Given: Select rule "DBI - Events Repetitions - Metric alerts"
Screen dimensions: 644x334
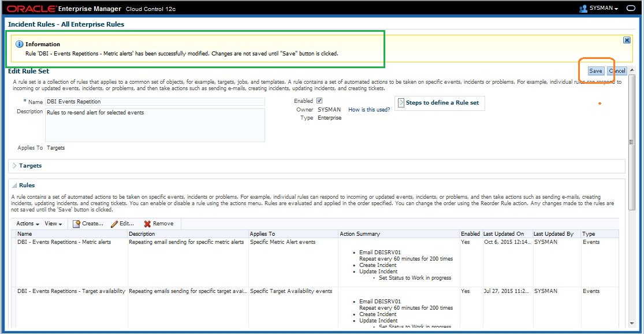Looking at the screenshot, I should coord(64,242).
